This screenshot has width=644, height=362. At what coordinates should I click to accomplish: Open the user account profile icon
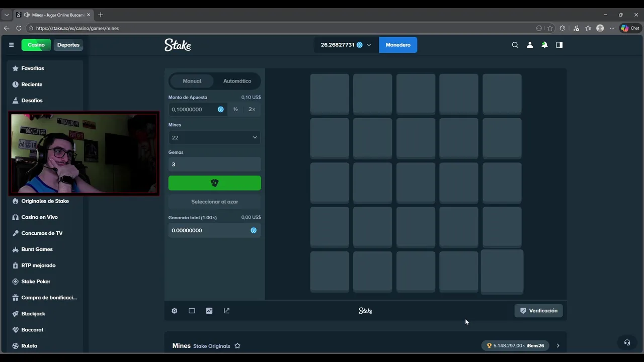[530, 45]
